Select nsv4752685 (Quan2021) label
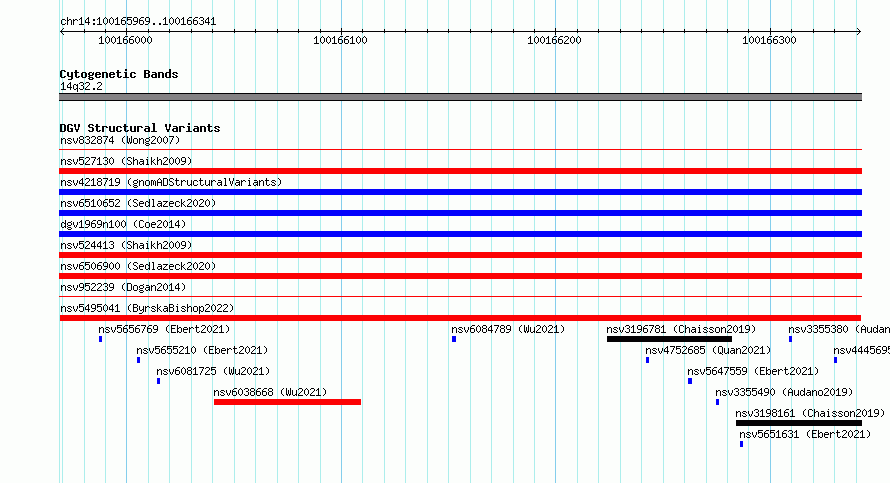 (708, 350)
